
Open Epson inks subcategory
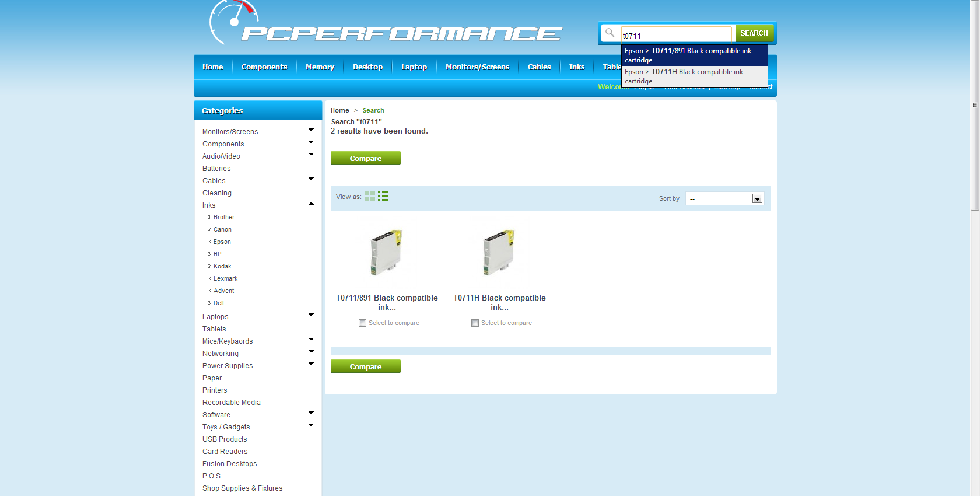(222, 242)
